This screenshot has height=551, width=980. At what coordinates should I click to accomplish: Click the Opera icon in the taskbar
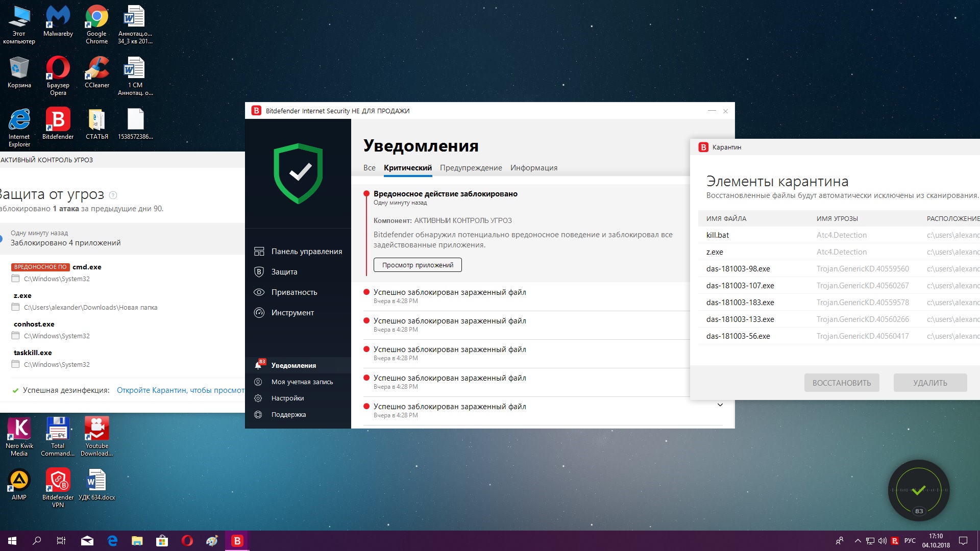tap(187, 541)
